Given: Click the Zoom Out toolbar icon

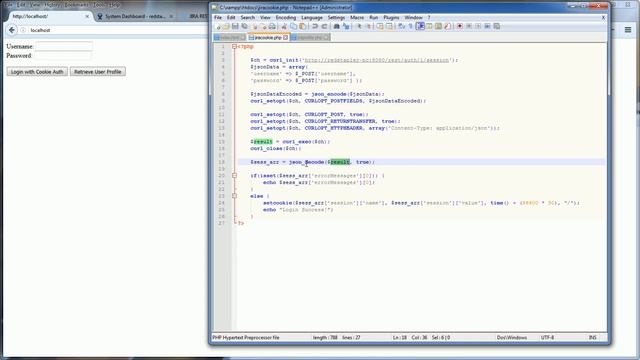Looking at the screenshot, I should (x=368, y=27).
